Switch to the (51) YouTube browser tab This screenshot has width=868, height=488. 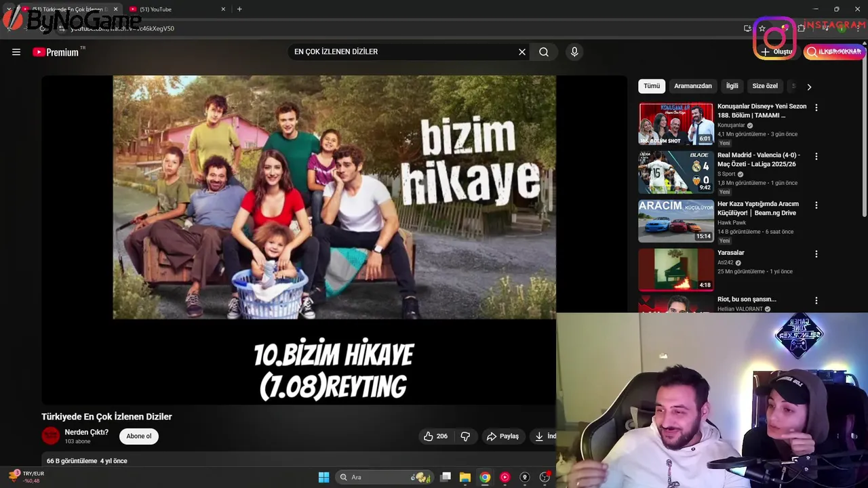pos(176,9)
